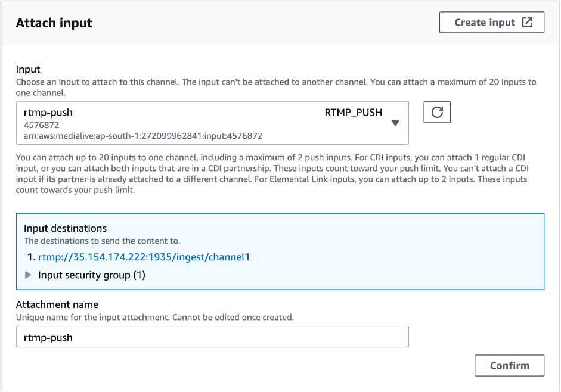The image size is (561, 392).
Task: Click Confirm to attach the input
Action: pyautogui.click(x=509, y=365)
